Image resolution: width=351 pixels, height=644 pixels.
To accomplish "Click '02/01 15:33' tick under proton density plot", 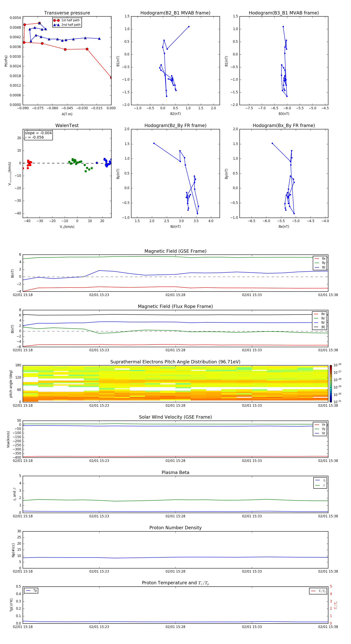I will point(252,571).
